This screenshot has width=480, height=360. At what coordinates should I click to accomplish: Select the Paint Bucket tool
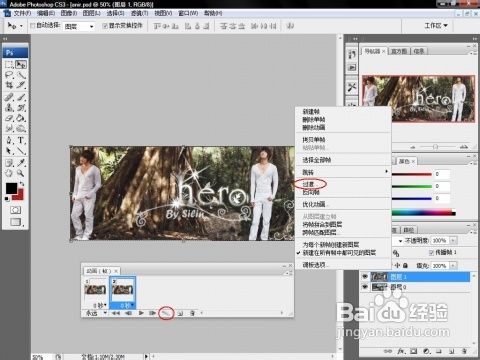(x=21, y=118)
